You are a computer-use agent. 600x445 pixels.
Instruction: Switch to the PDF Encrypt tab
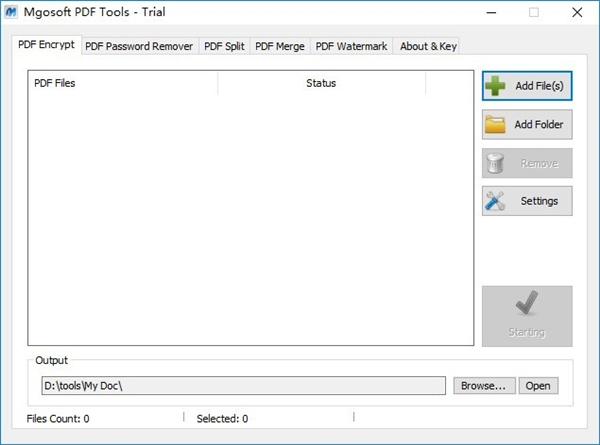pyautogui.click(x=46, y=45)
